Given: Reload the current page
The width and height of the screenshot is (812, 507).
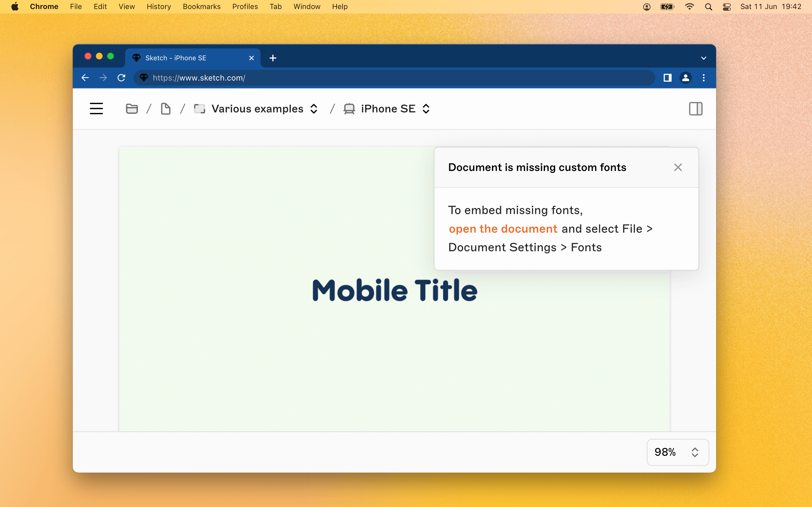Looking at the screenshot, I should (122, 78).
